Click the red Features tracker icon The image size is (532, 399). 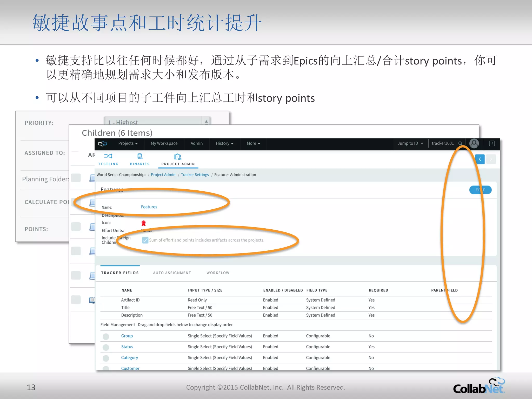pos(143,223)
